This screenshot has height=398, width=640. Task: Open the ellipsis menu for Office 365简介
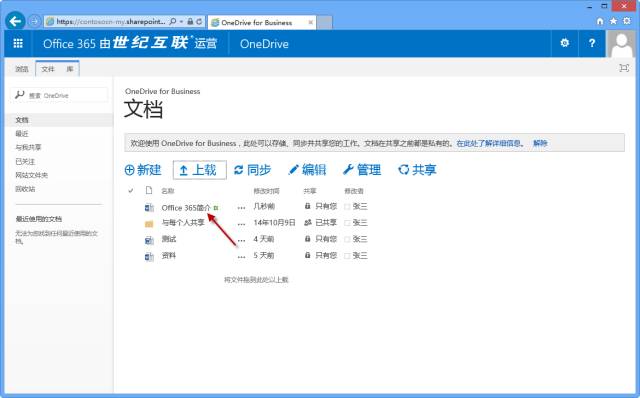241,208
